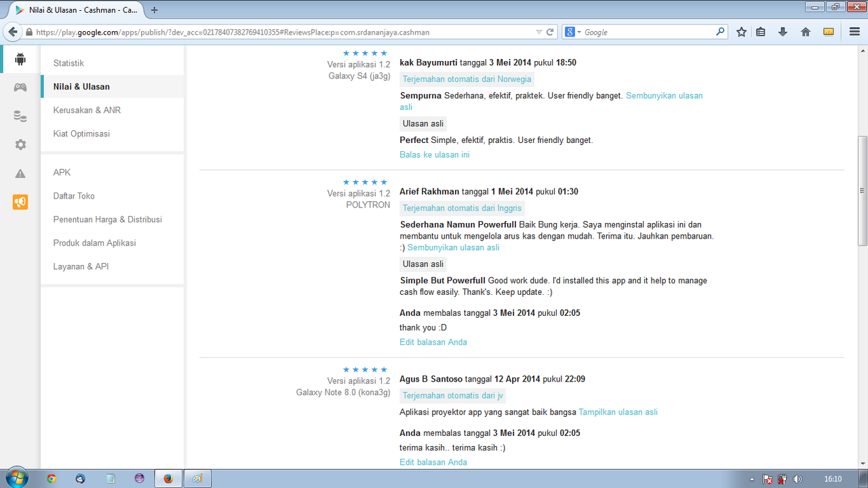This screenshot has height=488, width=868.
Task: Click 'Terjemahan otomatis dari Norwegia' label
Action: click(467, 79)
